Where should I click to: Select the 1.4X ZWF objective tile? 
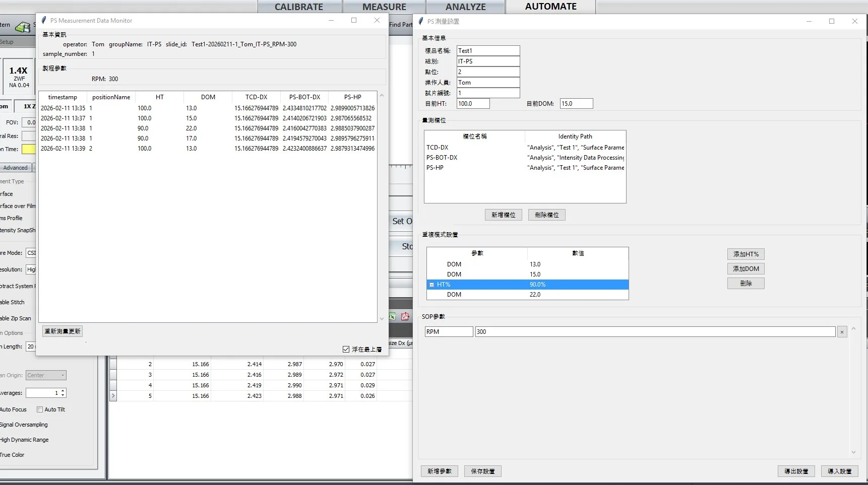tap(19, 77)
